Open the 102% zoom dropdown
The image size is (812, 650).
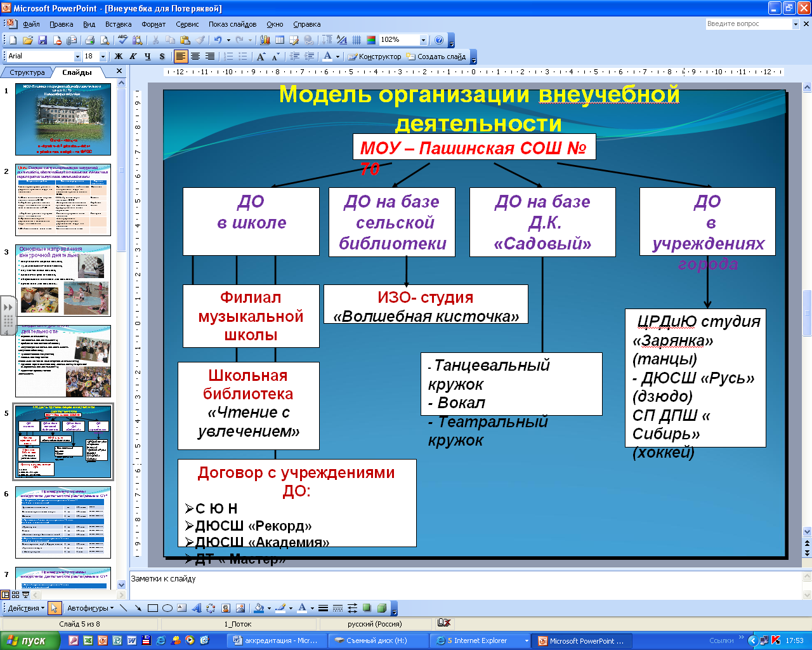point(423,40)
